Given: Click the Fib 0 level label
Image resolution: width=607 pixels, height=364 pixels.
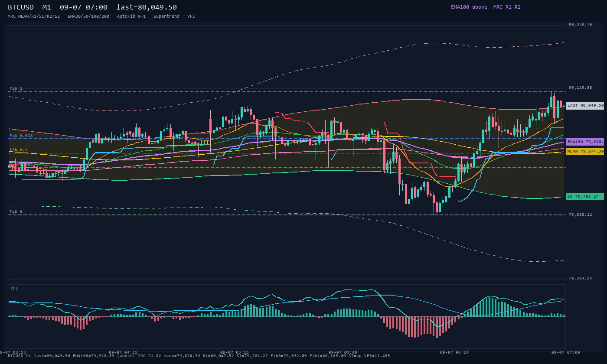Looking at the screenshot, I should [16, 211].
